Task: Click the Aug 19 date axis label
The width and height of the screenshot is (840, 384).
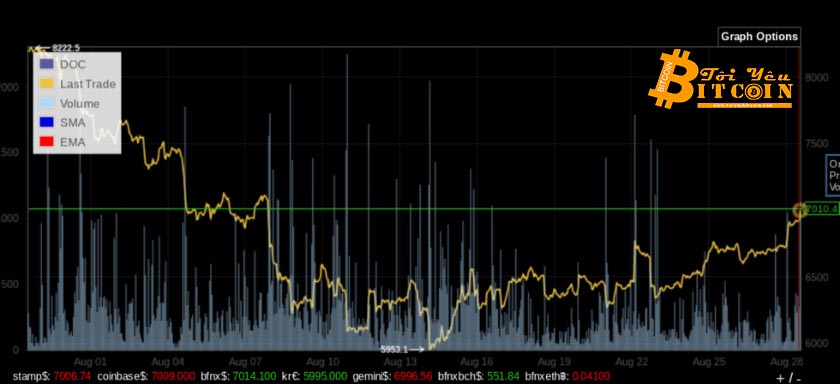Action: pos(554,362)
